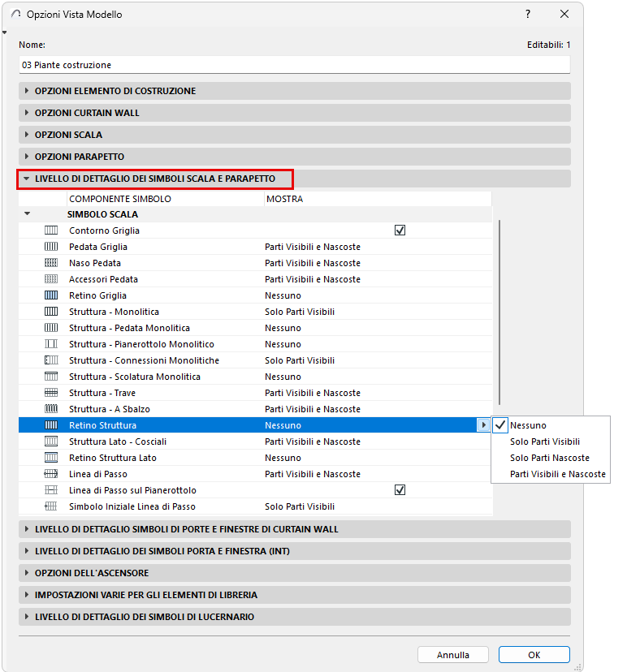The width and height of the screenshot is (627, 672).
Task: Click the Componente Simbolo column header
Action: click(x=166, y=199)
